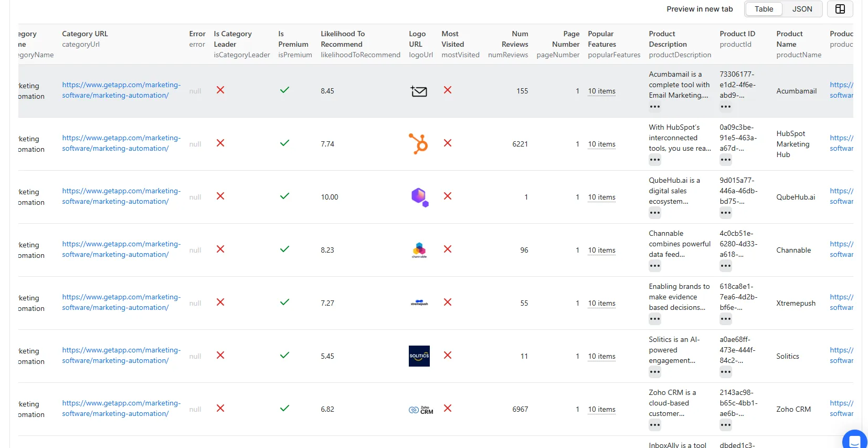
Task: Click the QubeHub.ai purple cube logo
Action: click(419, 197)
